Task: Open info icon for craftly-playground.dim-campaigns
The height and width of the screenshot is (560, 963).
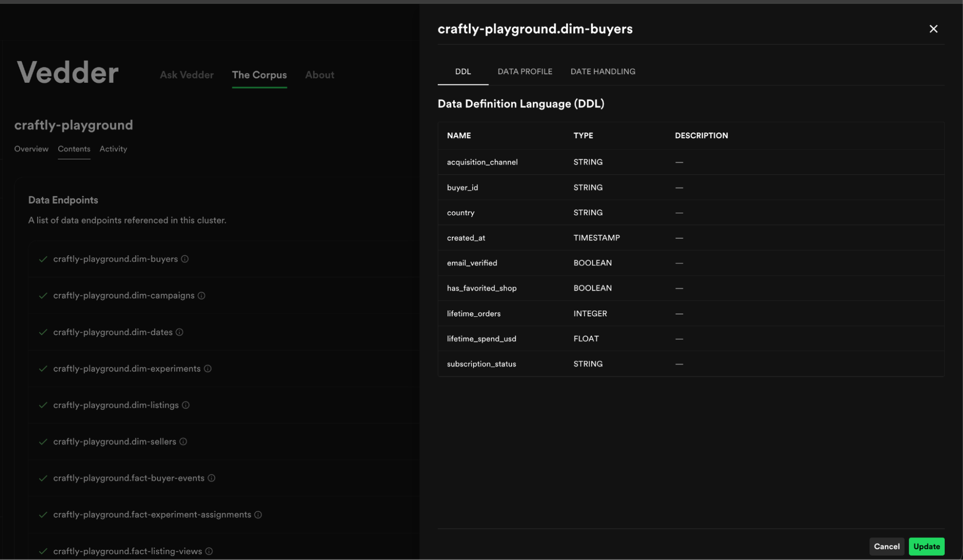Action: pos(201,296)
